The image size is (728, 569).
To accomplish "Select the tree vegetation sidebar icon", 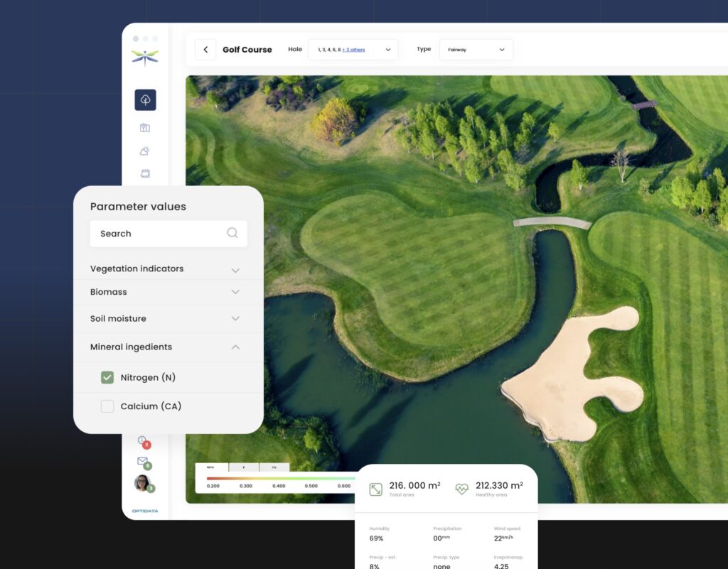I will click(x=145, y=100).
